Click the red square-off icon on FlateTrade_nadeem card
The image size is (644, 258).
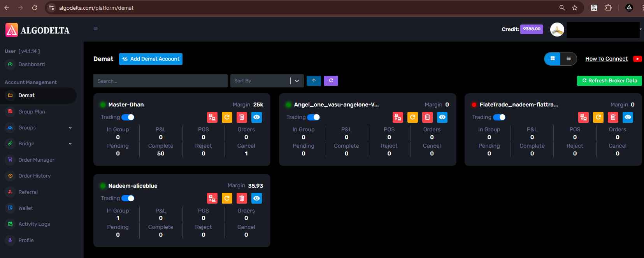583,117
